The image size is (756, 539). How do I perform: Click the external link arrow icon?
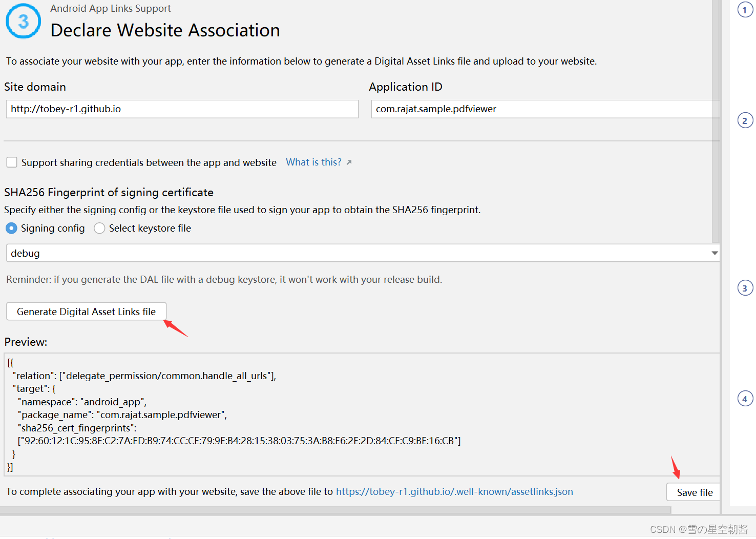pos(349,162)
